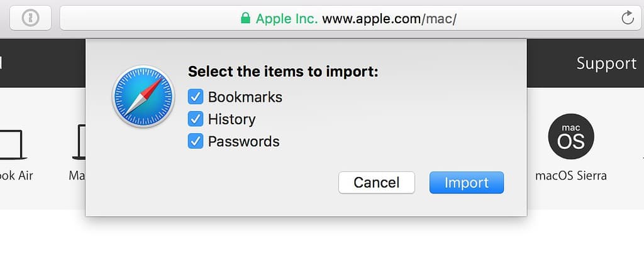Screen dimensions: 644x253
Task: Select the 'ook Air' product label
Action: [x=16, y=176]
